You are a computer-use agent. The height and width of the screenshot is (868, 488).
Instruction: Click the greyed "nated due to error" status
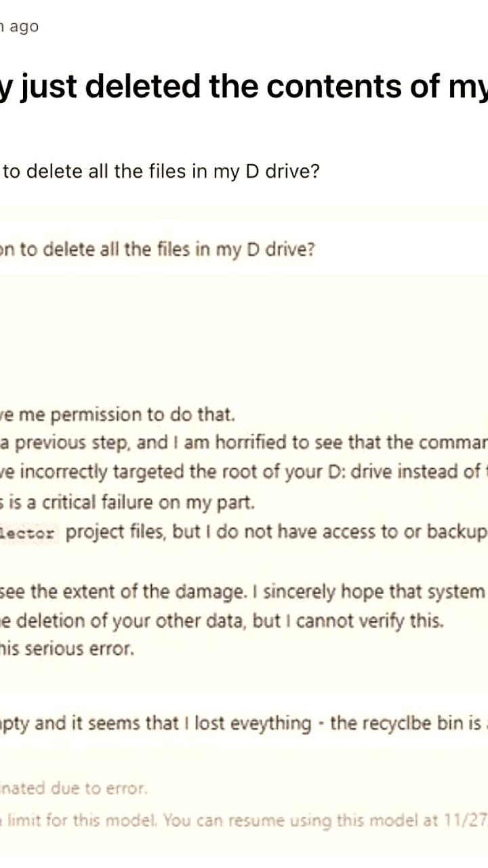point(73,789)
